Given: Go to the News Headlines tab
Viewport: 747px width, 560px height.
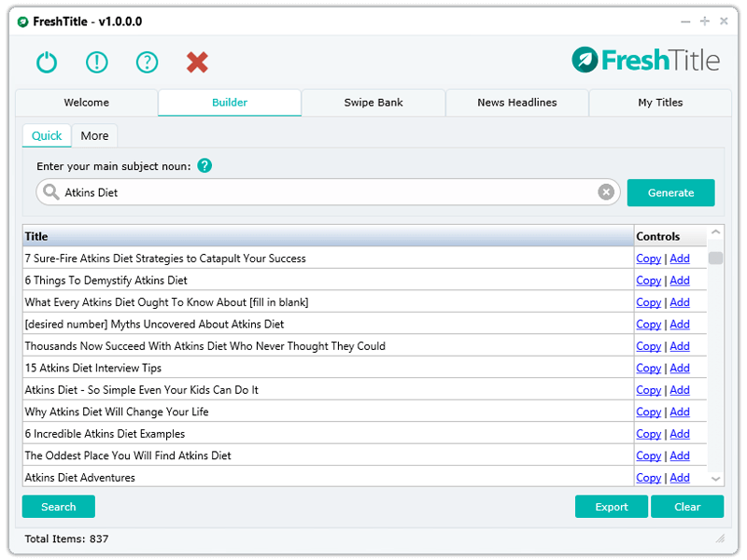Looking at the screenshot, I should click(517, 103).
